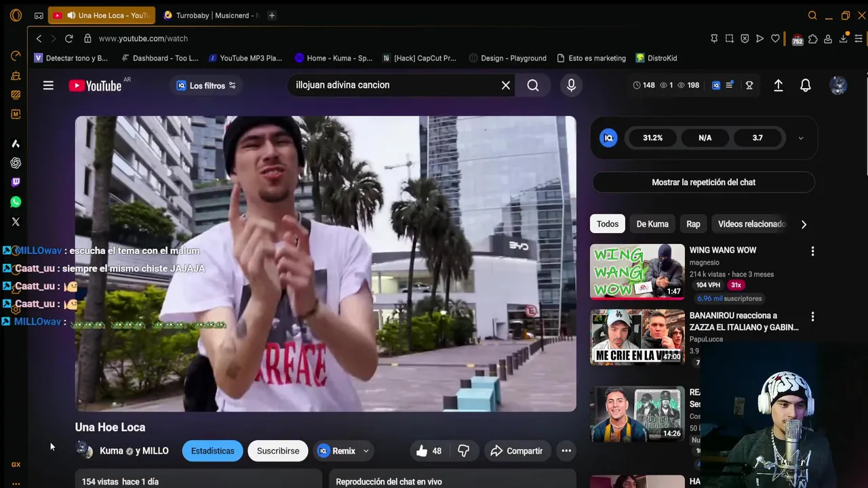Switch to Una Hoe Loca YouTube tab
The width and height of the screenshot is (868, 488).
(x=102, y=15)
